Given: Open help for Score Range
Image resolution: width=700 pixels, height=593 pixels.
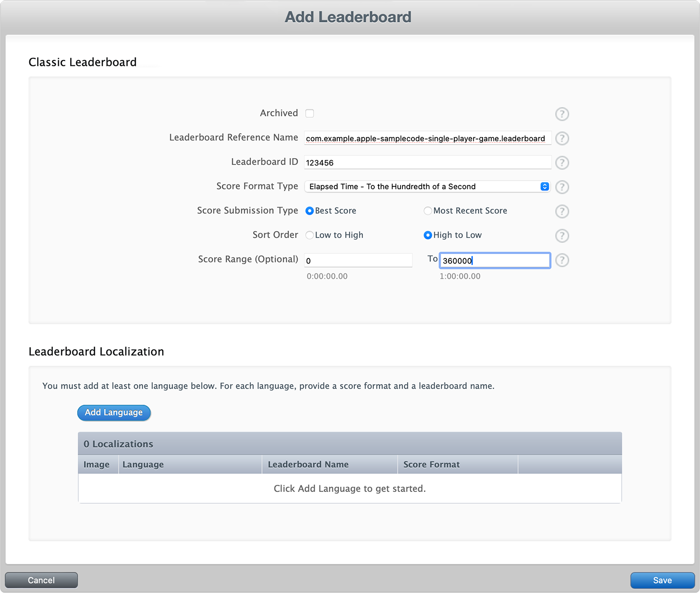Looking at the screenshot, I should pyautogui.click(x=562, y=260).
